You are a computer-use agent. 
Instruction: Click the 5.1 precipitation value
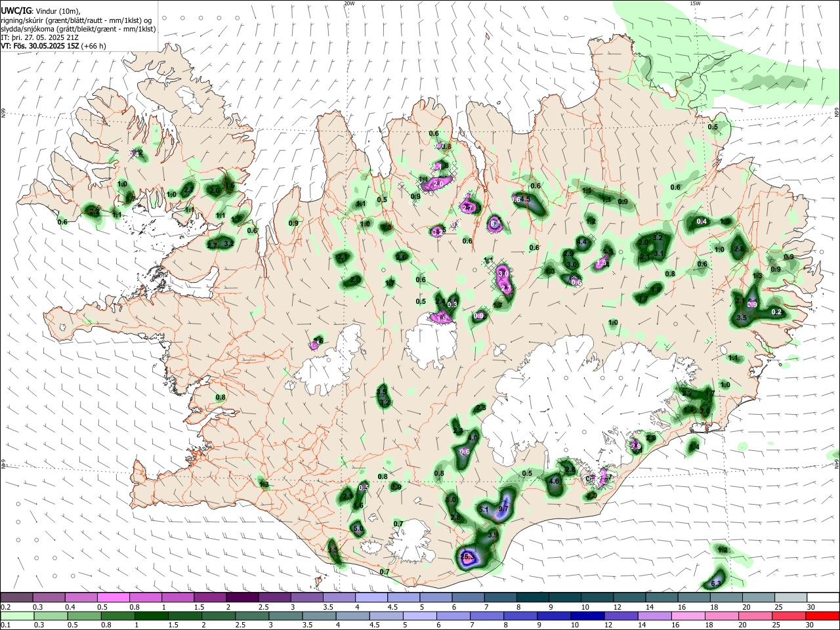(484, 509)
